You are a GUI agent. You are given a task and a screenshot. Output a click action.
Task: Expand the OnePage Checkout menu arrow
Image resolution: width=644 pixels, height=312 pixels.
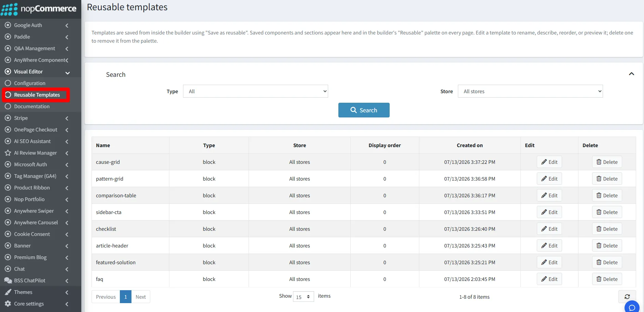(x=67, y=130)
